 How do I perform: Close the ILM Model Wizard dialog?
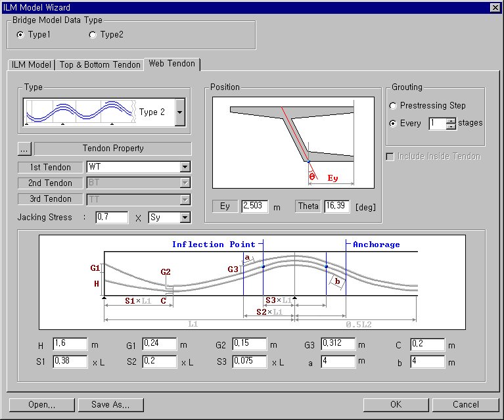pyautogui.click(x=495, y=7)
